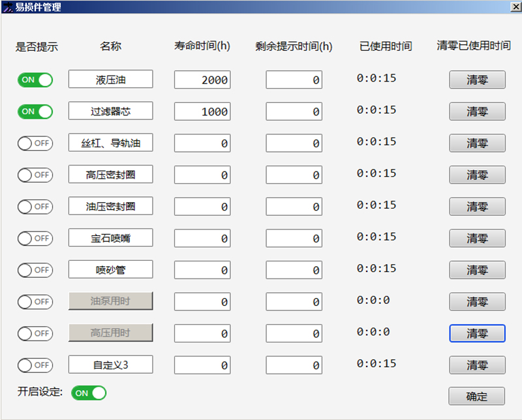Focus the 自定义3 name text box
522x420 pixels.
click(x=110, y=365)
